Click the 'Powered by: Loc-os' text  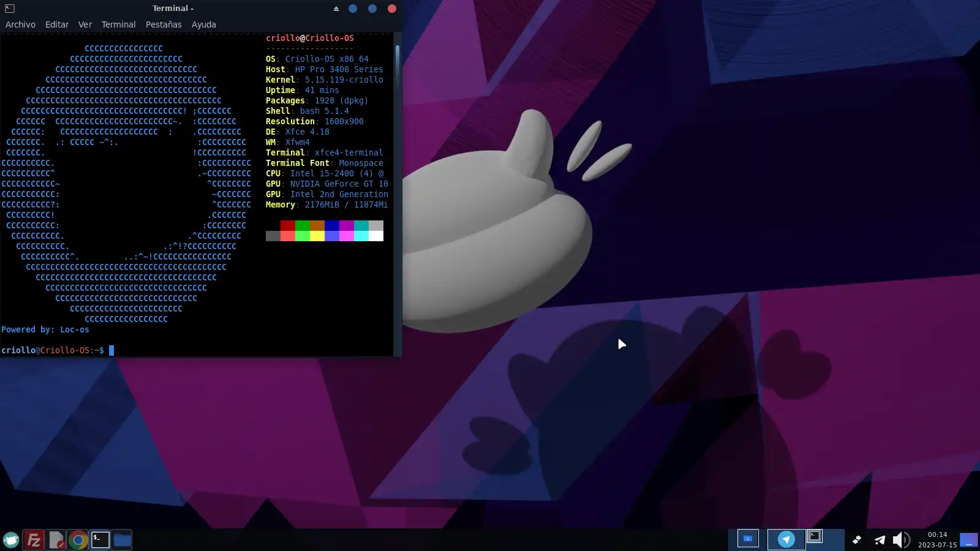pyautogui.click(x=45, y=329)
